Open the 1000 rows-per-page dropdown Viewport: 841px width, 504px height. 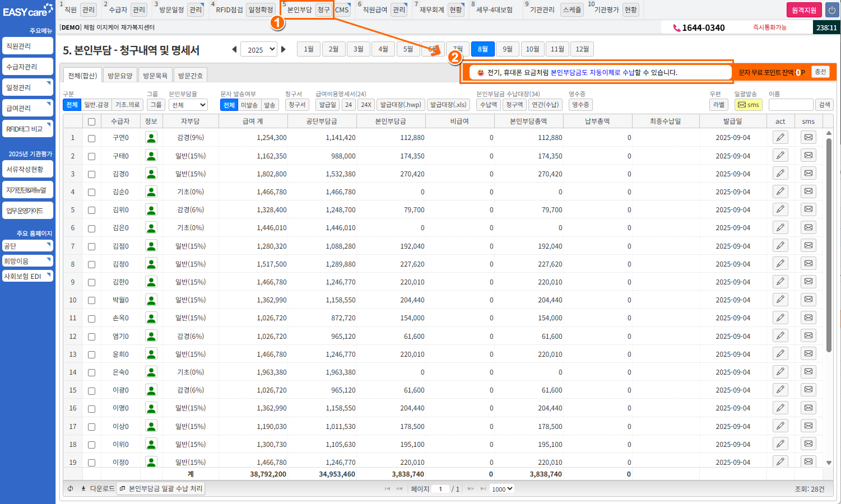502,489
